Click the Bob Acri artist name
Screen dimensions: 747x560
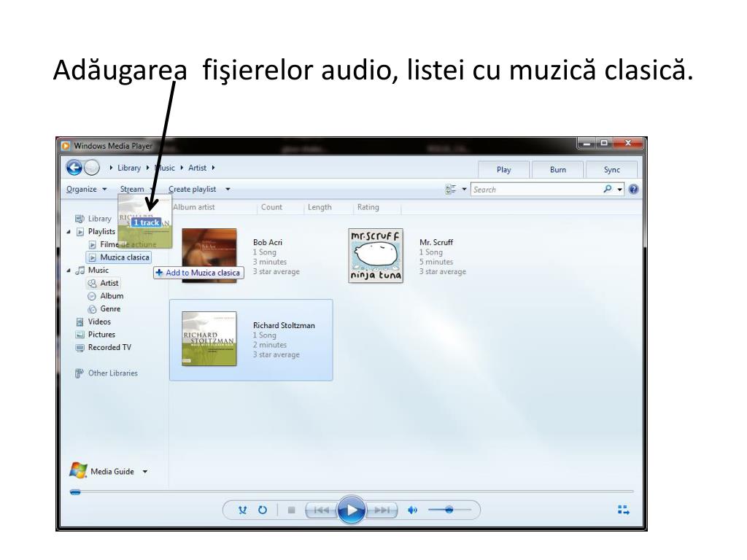click(x=268, y=242)
